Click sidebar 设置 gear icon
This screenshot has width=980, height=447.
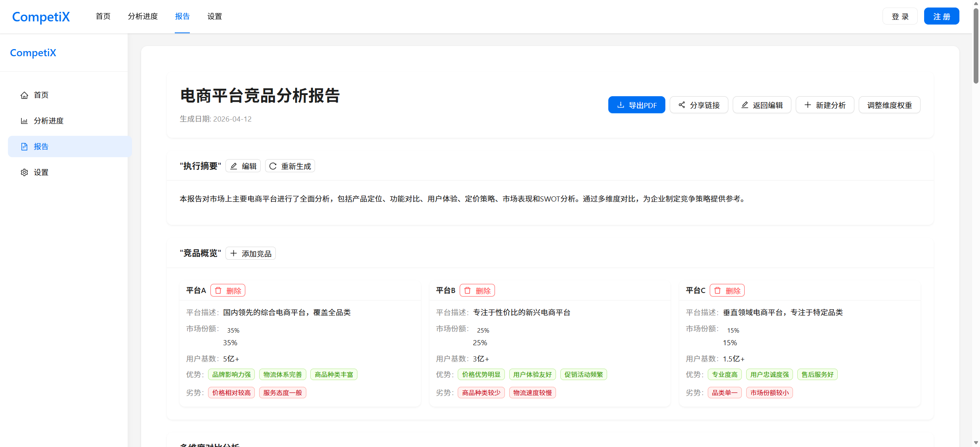click(24, 172)
